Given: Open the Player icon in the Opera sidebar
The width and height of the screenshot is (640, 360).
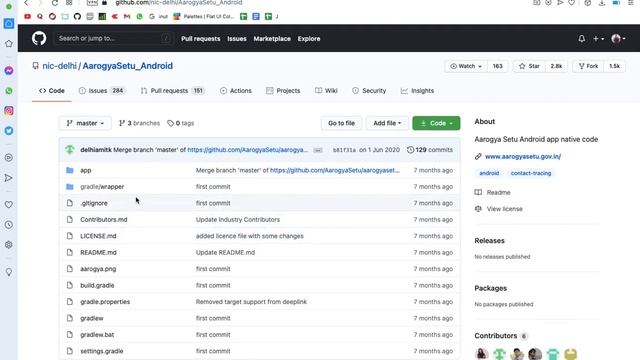Looking at the screenshot, I should point(9,158).
